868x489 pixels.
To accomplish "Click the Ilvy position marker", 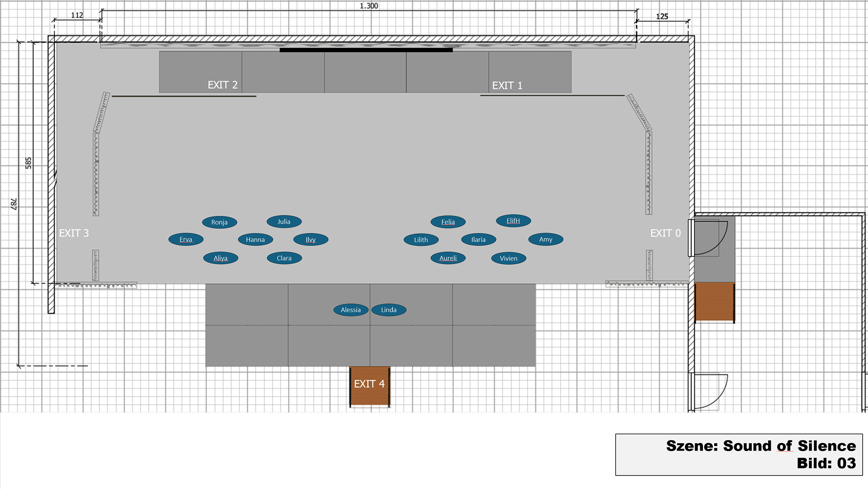I will 311,239.
